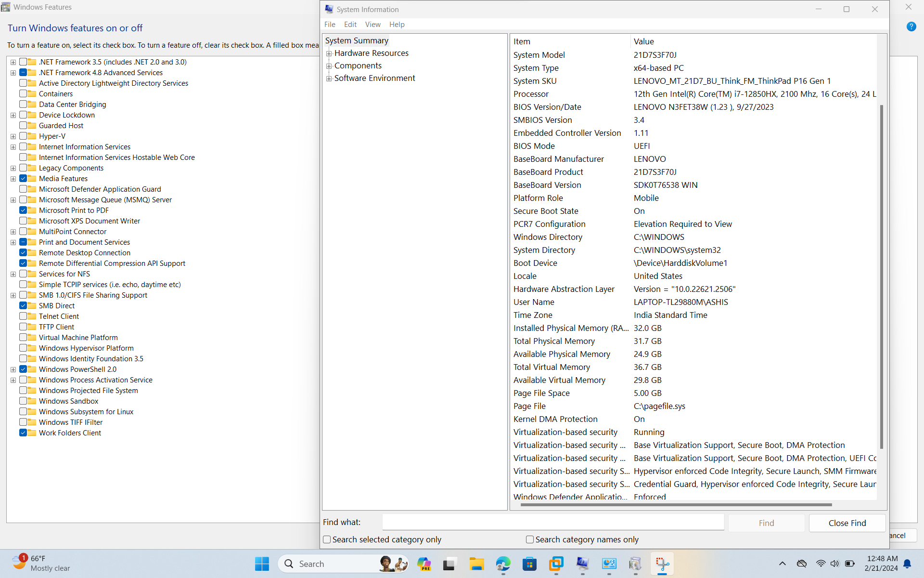
Task: Click the vertical scrollbar in details pane
Action: [x=882, y=276]
